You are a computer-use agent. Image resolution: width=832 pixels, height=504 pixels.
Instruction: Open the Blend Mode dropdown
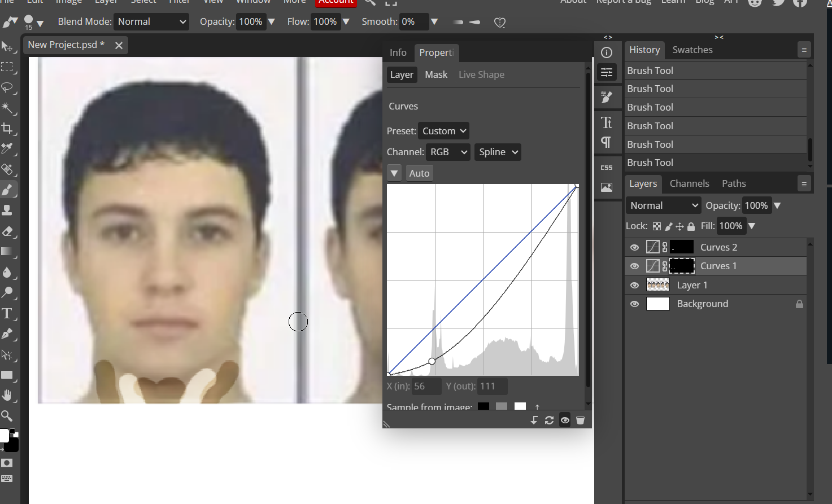[x=151, y=21]
